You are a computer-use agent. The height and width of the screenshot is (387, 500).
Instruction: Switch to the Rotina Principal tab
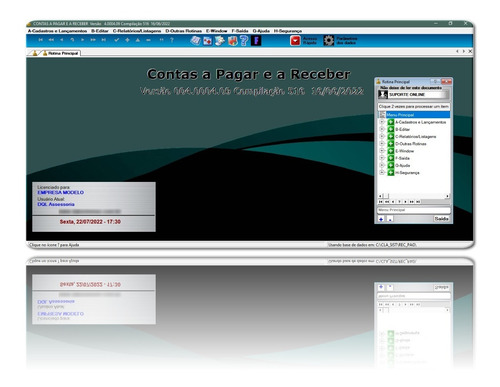pos(61,53)
